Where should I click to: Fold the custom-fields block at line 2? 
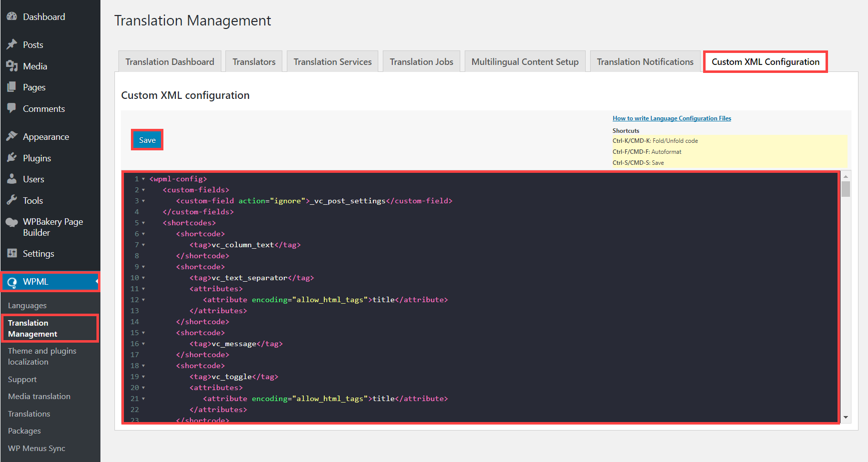[143, 190]
